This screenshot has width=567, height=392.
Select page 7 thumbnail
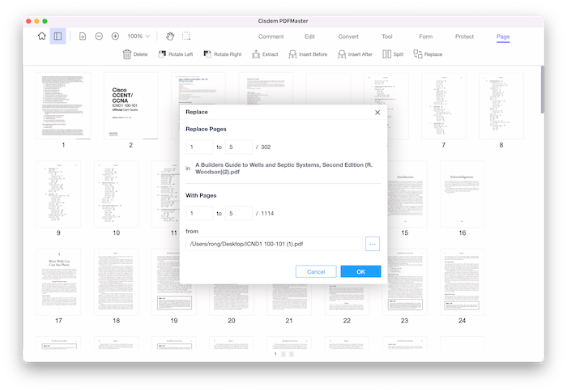point(444,106)
